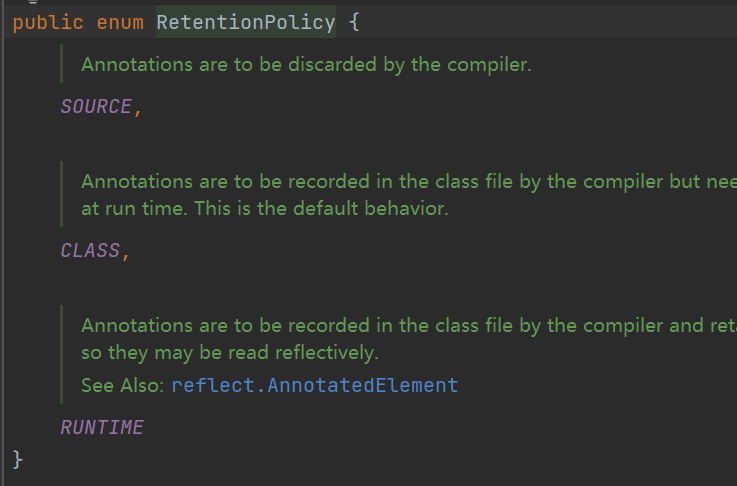
Task: Select the CLASS enum constant
Action: click(x=89, y=251)
